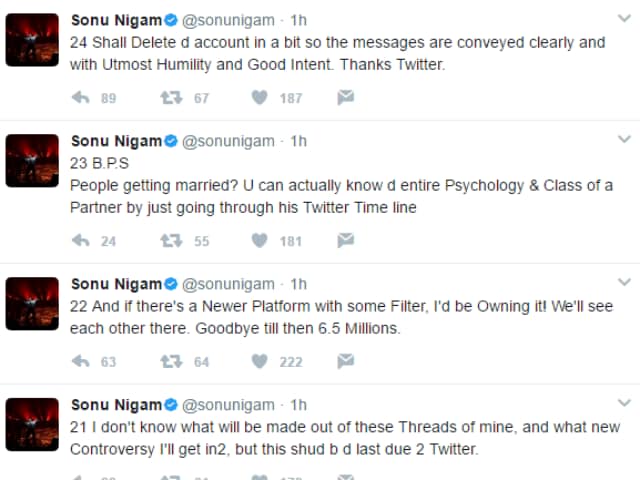
Task: Open options chevron on tweet 22
Action: tap(624, 282)
